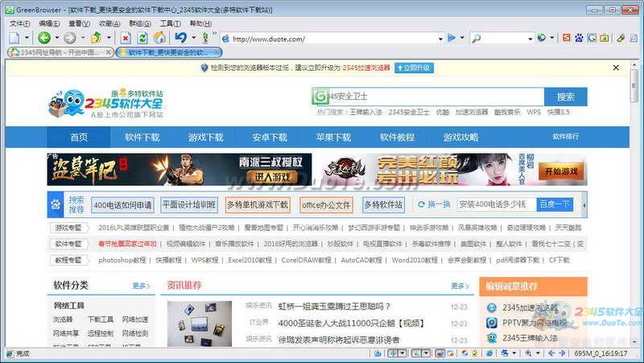Expand the search engine box dropdown
Viewport: 644px width, 363px height.
point(530,38)
